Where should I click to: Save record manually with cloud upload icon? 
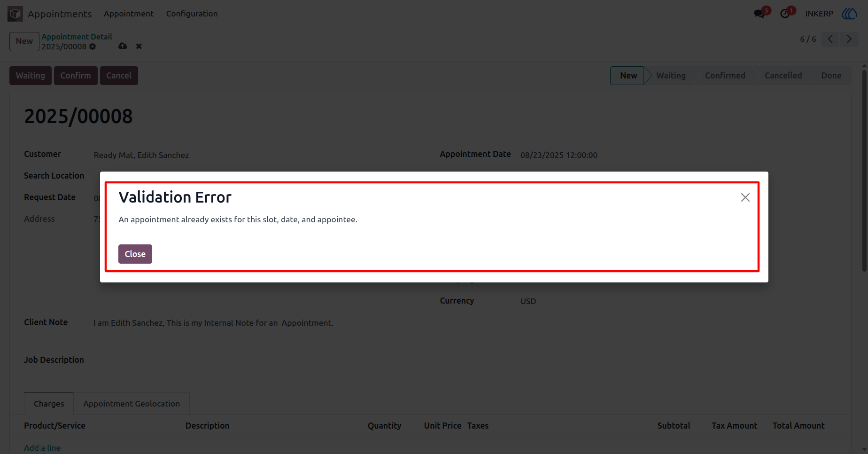point(123,46)
